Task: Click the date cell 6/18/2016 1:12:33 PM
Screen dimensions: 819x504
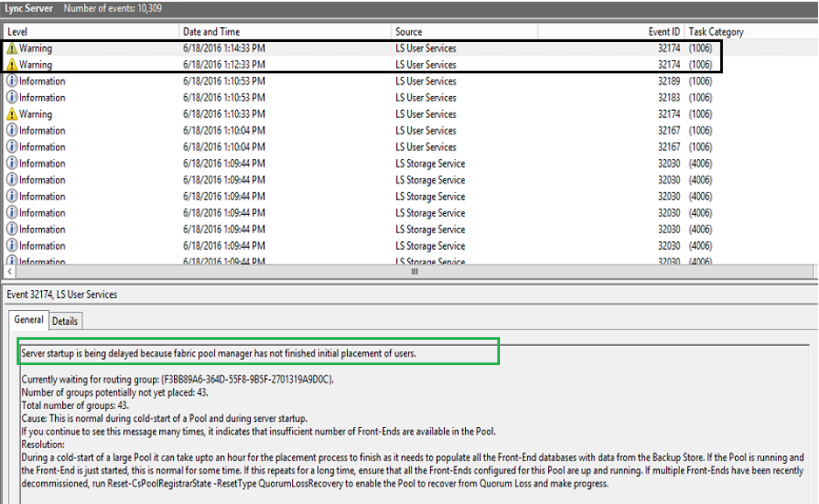Action: (224, 65)
